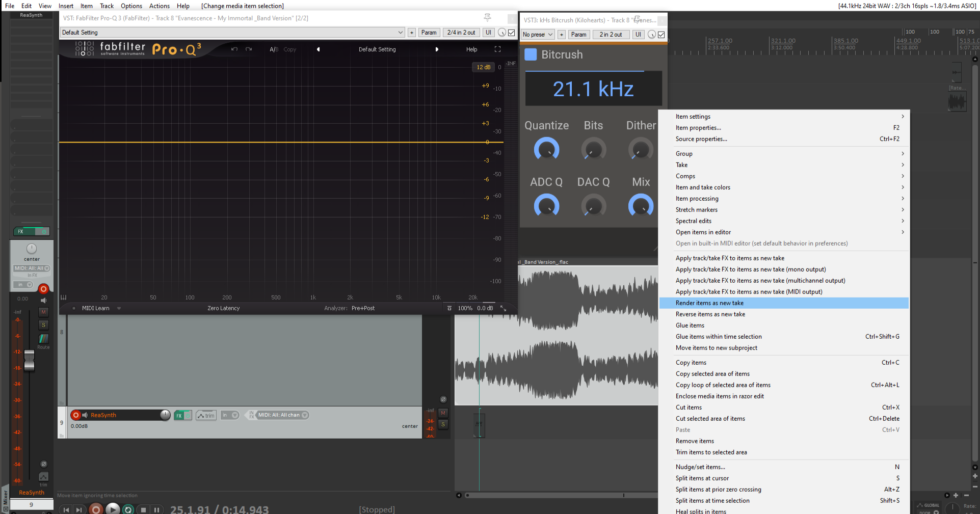
Task: Pin the FabFilter Pro-Q 3 window
Action: tap(487, 18)
